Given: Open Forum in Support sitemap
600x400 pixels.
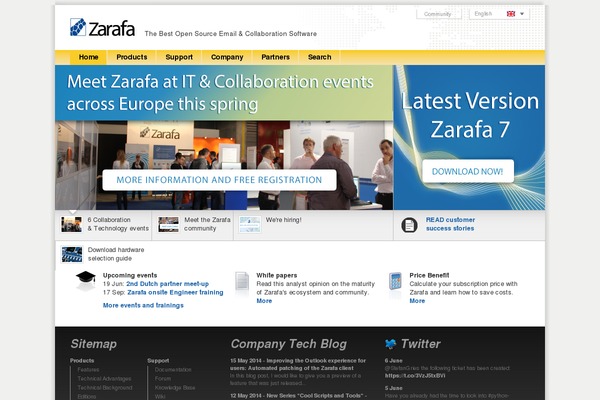Looking at the screenshot, I should [163, 379].
